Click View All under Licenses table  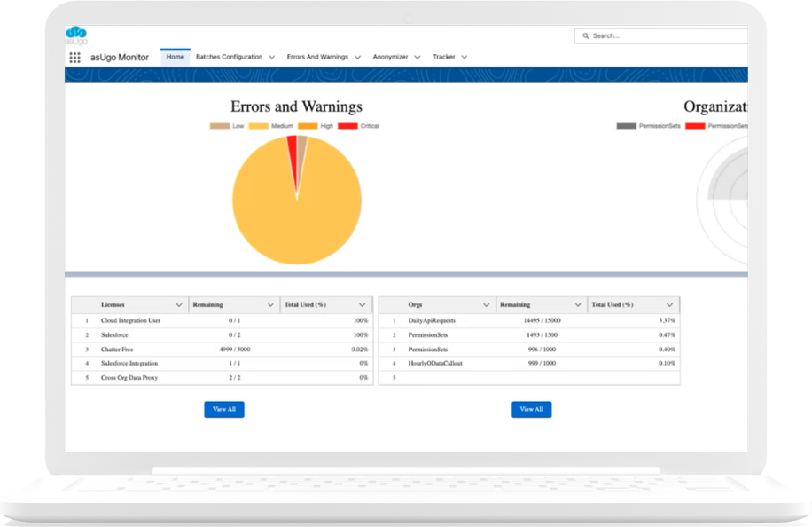click(x=223, y=409)
